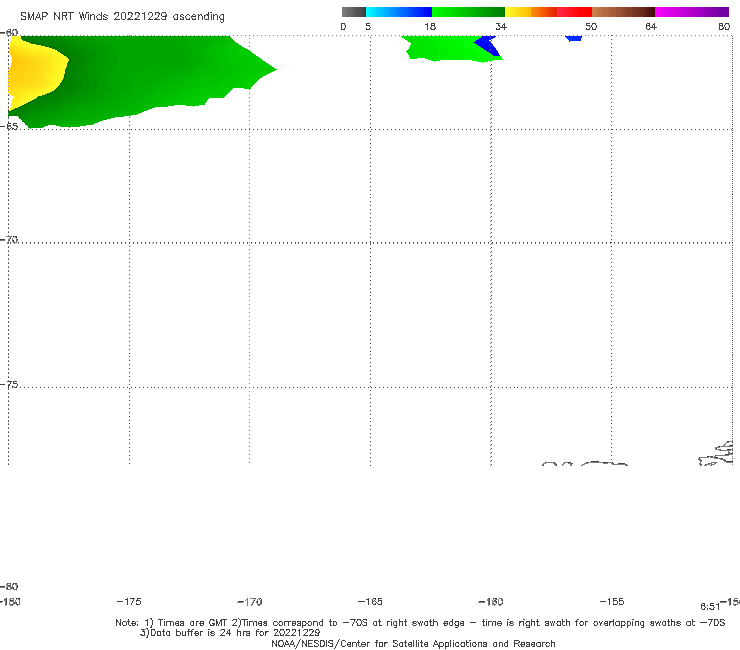This screenshot has height=650, width=740.
Task: Click the longitude label -170
Action: coord(250,601)
